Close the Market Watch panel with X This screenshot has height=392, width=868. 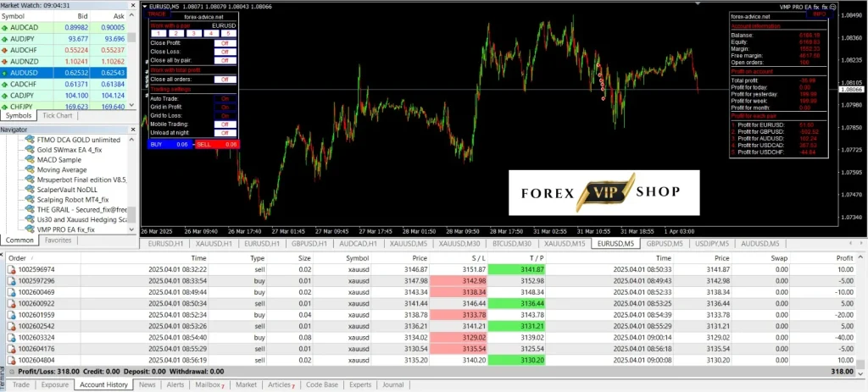tap(131, 5)
